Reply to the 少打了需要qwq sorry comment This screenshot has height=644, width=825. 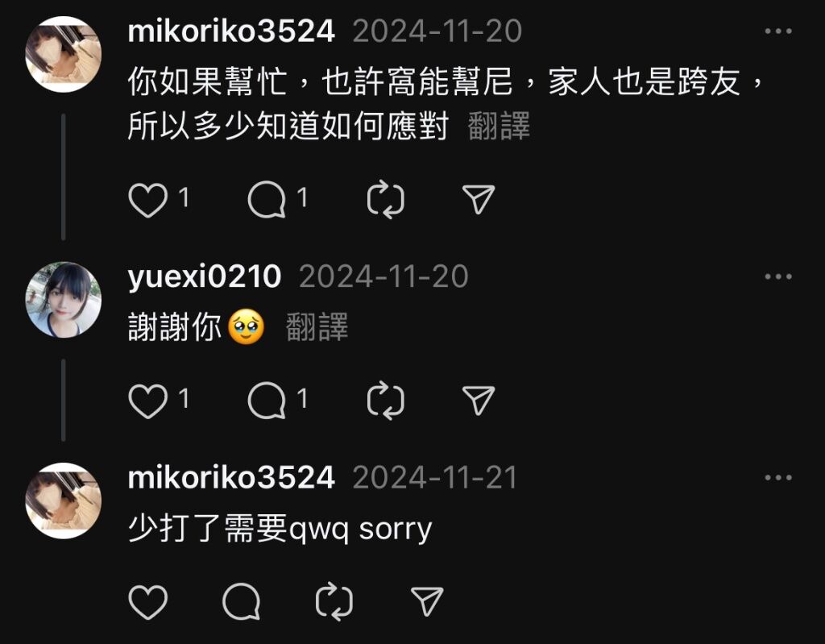[242, 601]
